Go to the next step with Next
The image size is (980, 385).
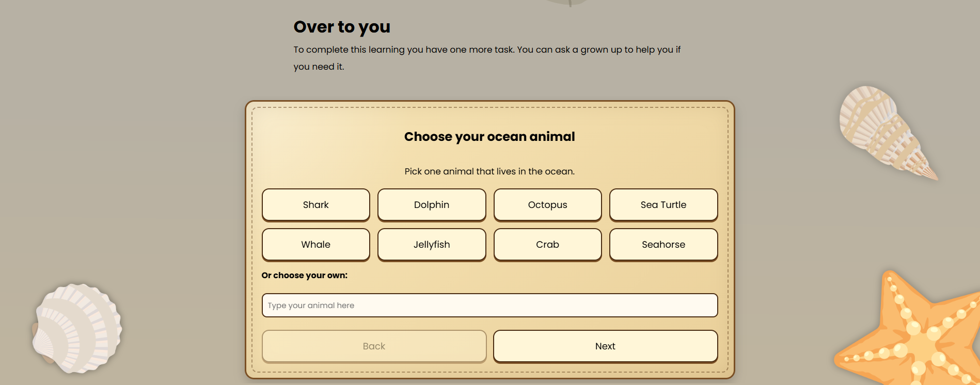pos(605,346)
